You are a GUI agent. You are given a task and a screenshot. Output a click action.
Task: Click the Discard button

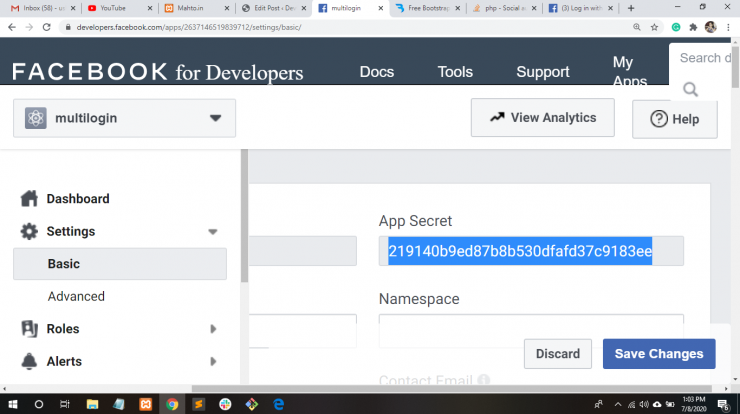pyautogui.click(x=557, y=354)
